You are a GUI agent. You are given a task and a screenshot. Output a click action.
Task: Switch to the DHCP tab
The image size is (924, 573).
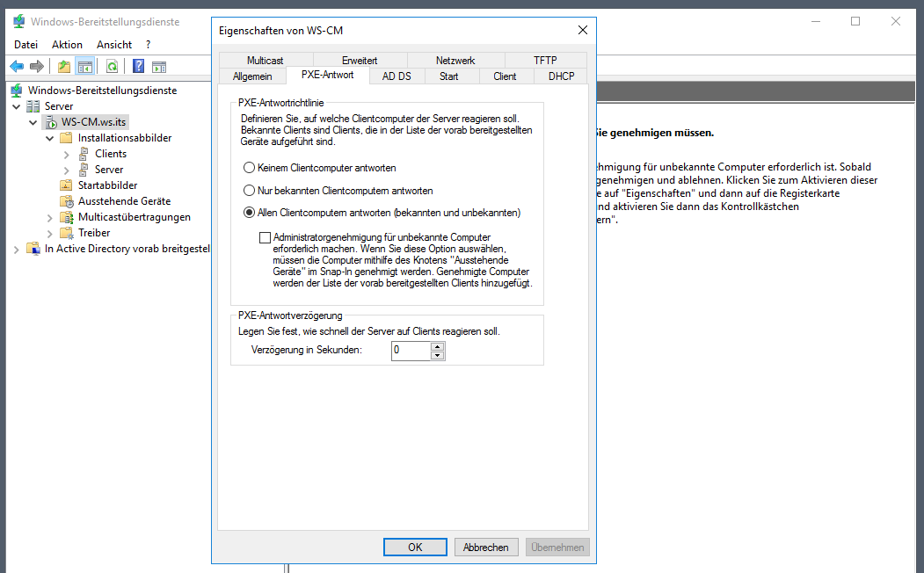click(561, 76)
